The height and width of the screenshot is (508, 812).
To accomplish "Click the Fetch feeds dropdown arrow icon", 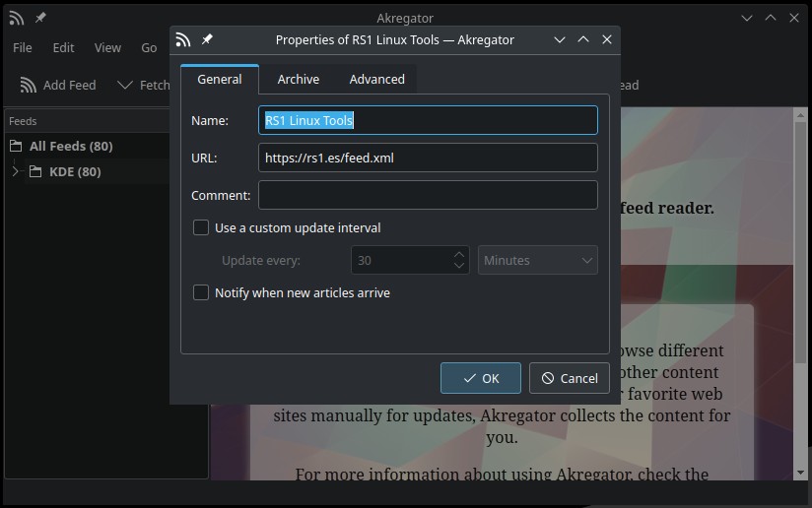I will click(125, 85).
